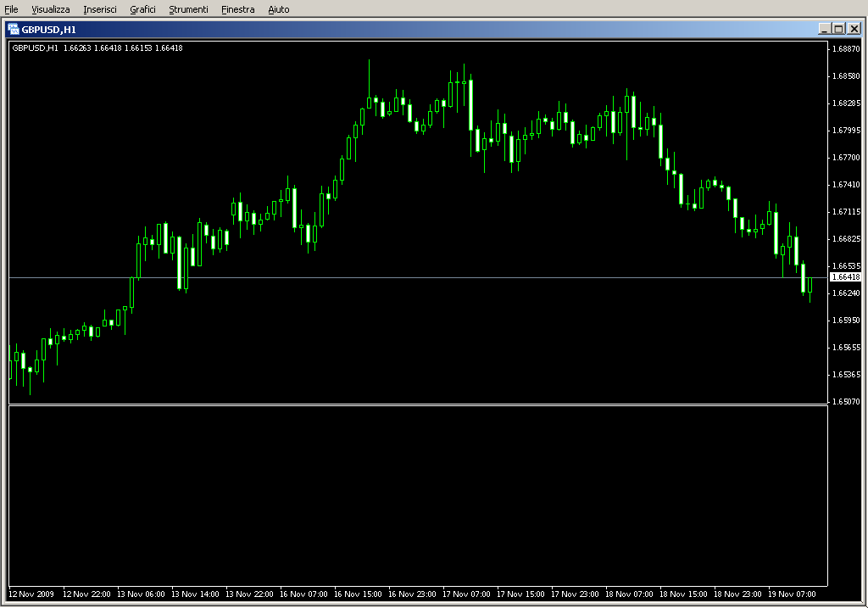Open the Inserisci menu
This screenshot has width=868, height=608.
(x=100, y=9)
